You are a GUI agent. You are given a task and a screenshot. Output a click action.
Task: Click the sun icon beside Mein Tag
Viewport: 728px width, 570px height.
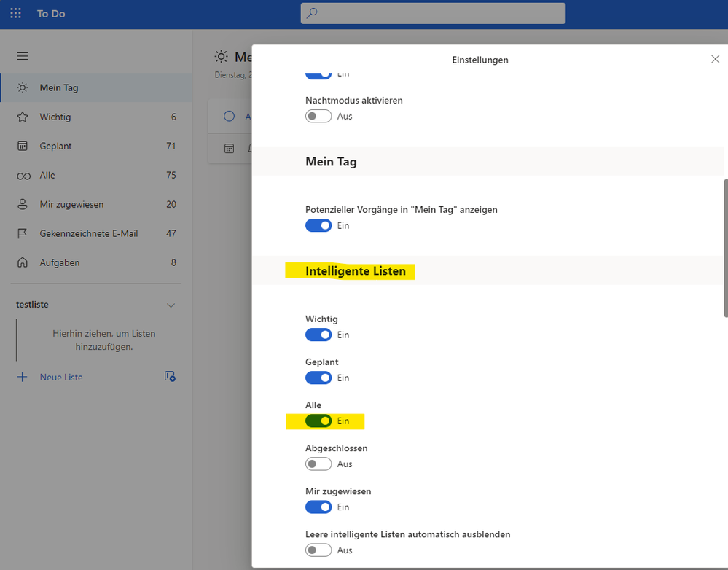coord(23,87)
